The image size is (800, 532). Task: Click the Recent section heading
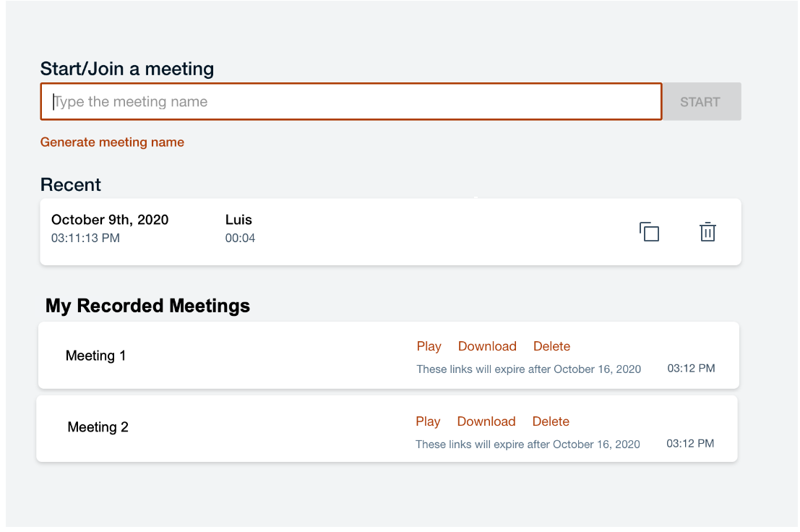pos(71,185)
